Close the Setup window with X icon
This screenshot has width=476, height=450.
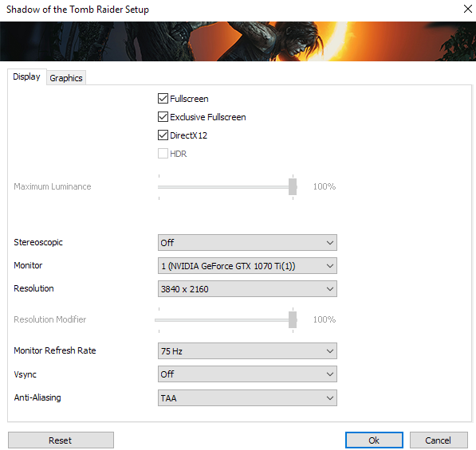point(468,9)
